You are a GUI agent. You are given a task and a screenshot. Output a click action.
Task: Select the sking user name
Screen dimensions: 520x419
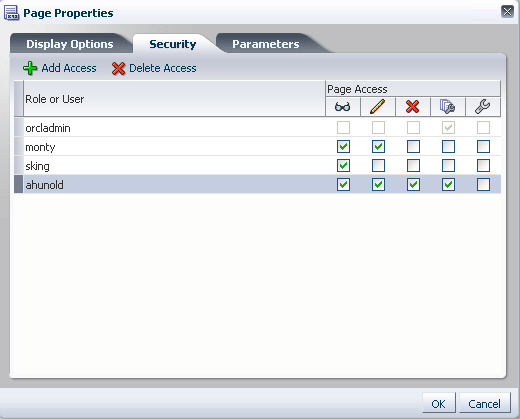pyautogui.click(x=37, y=166)
